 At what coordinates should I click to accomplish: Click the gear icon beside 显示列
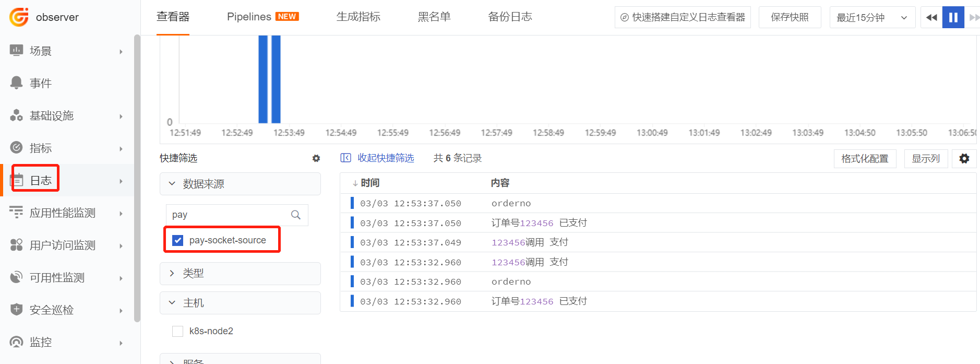[x=964, y=158]
